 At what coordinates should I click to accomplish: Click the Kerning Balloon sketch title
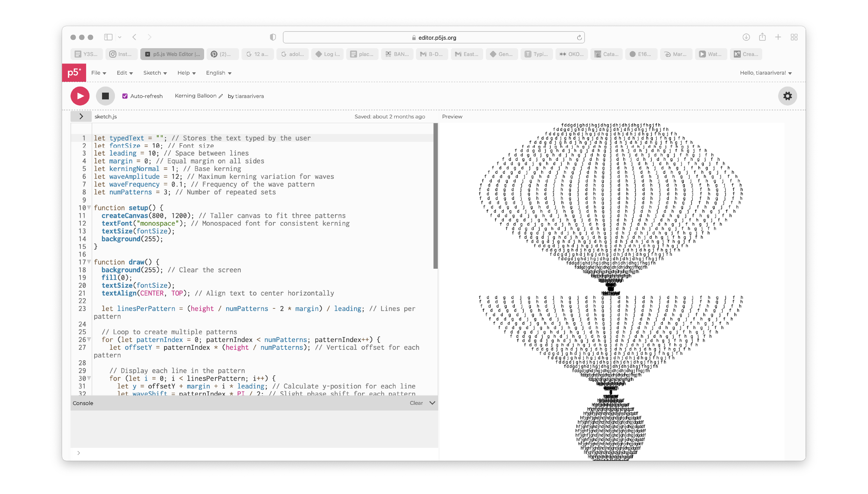(x=196, y=96)
